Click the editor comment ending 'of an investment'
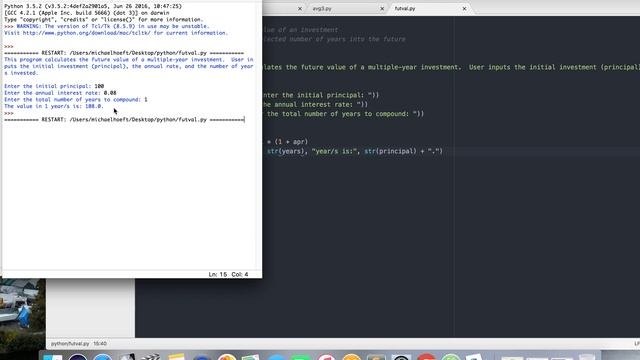640x360 pixels. (x=301, y=30)
